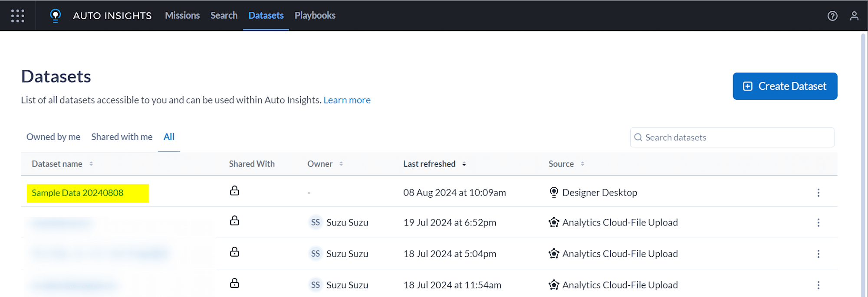Click Analytics Cloud-File Upload text in 19 Jul row
Viewport: 868px width, 297px height.
click(x=620, y=222)
